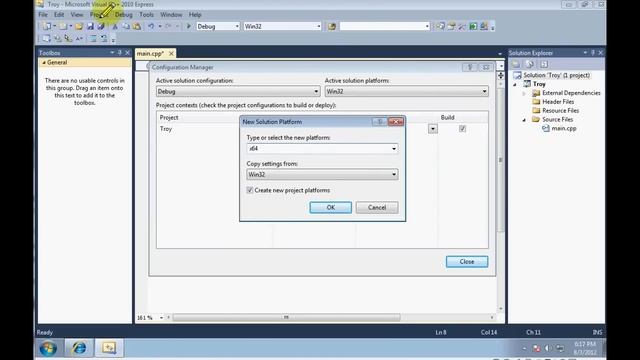Open the Help menu
Image resolution: width=640 pixels, height=360 pixels.
coord(195,15)
